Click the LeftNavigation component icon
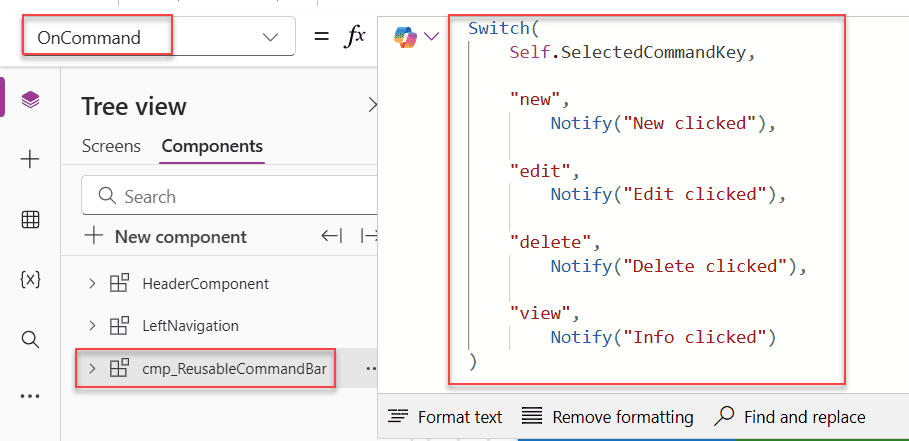The image size is (909, 441). 119,326
